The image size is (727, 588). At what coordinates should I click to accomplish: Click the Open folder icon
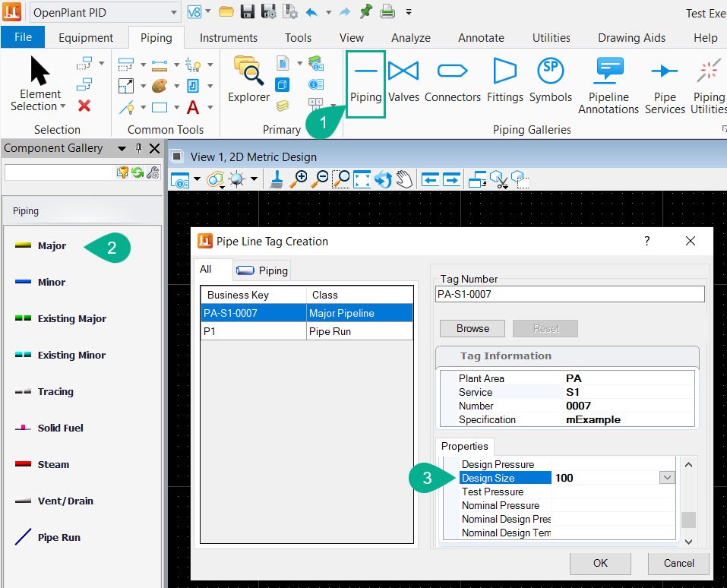[226, 11]
